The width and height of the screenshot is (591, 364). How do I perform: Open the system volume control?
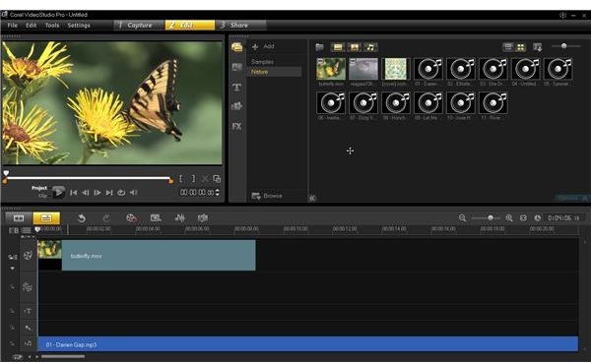pos(133,193)
